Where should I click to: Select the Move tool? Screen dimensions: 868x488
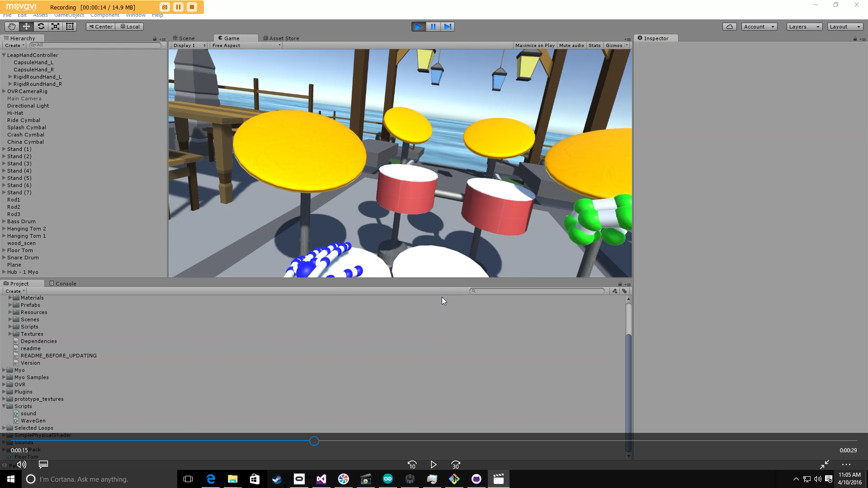(26, 27)
